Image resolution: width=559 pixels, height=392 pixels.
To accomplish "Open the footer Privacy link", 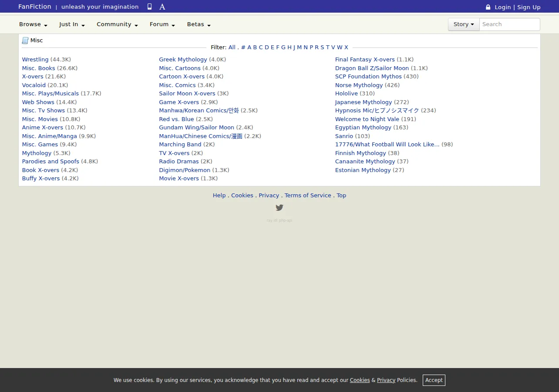I will pyautogui.click(x=269, y=196).
